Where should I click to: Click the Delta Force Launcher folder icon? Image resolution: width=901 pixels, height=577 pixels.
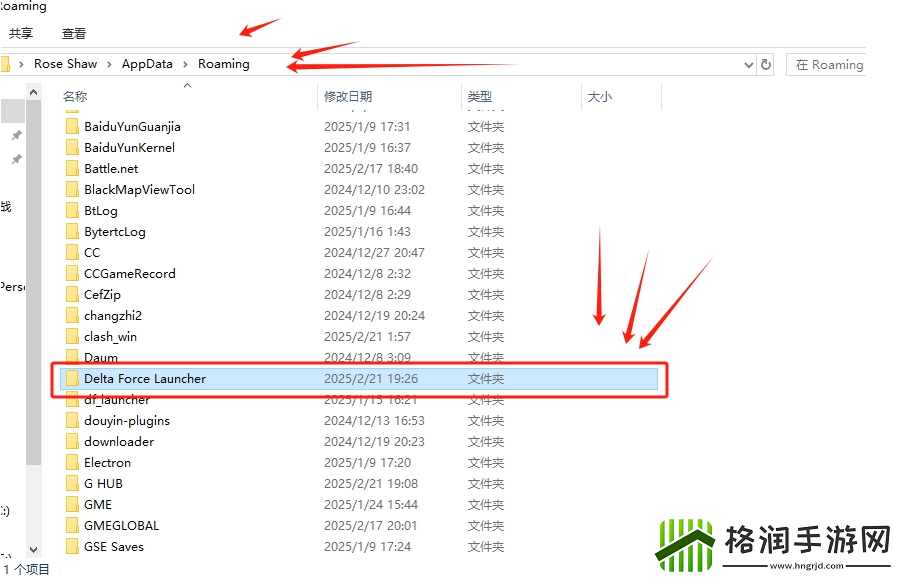pos(72,379)
